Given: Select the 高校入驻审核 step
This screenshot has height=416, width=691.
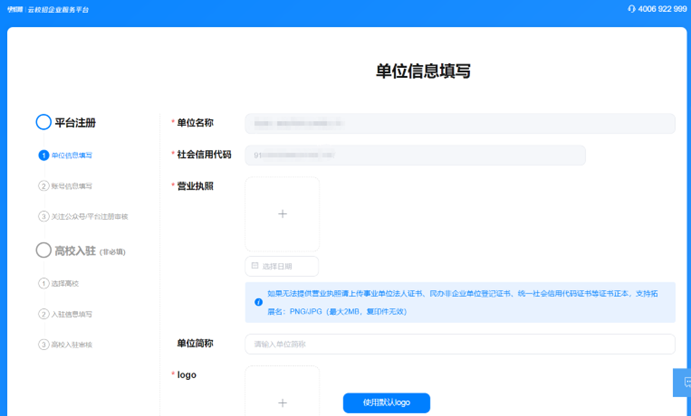Looking at the screenshot, I should (71, 344).
